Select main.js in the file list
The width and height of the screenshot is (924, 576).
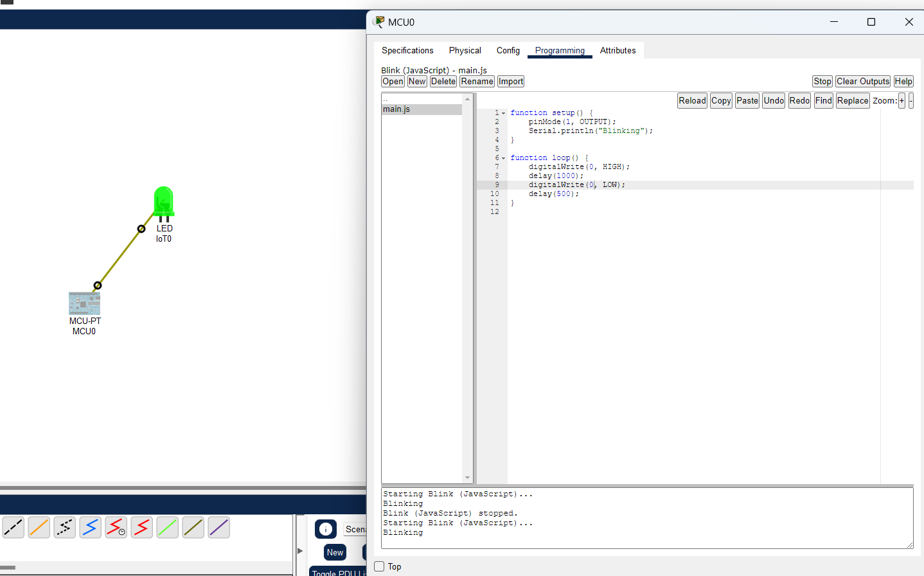tap(396, 109)
